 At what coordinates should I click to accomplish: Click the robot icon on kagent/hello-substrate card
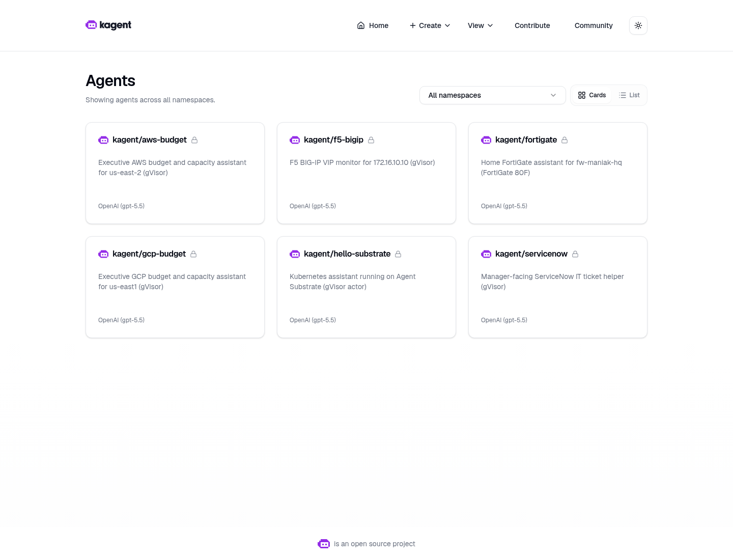(295, 254)
